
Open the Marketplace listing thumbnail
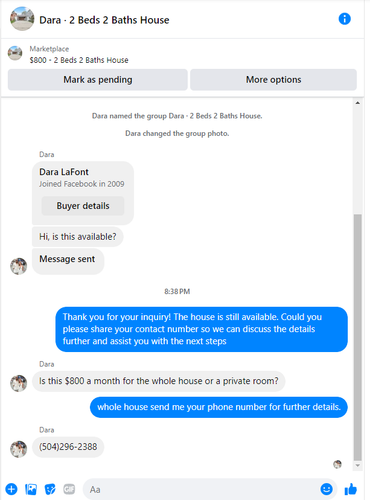15,53
